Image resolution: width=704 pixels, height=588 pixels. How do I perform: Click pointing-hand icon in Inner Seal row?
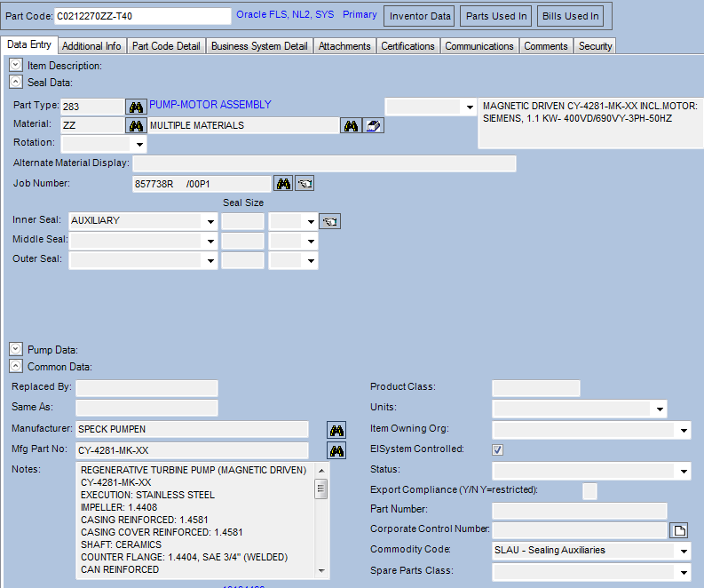(x=330, y=221)
